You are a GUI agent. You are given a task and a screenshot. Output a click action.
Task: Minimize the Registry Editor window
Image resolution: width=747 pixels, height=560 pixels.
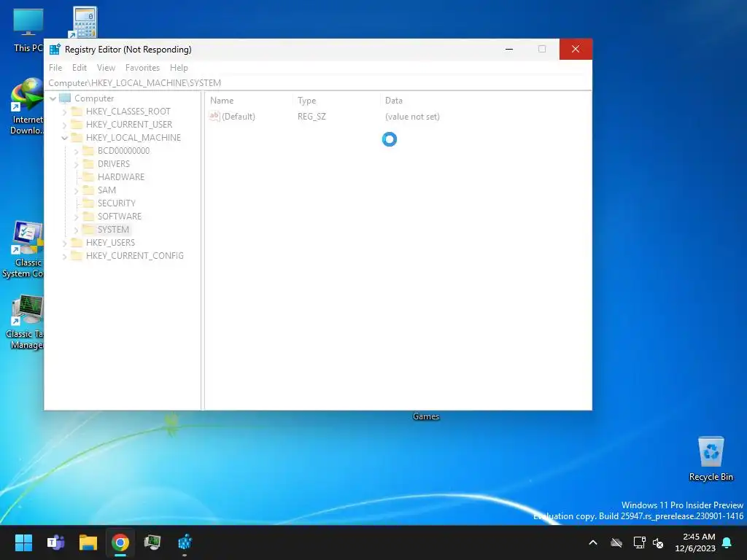509,49
